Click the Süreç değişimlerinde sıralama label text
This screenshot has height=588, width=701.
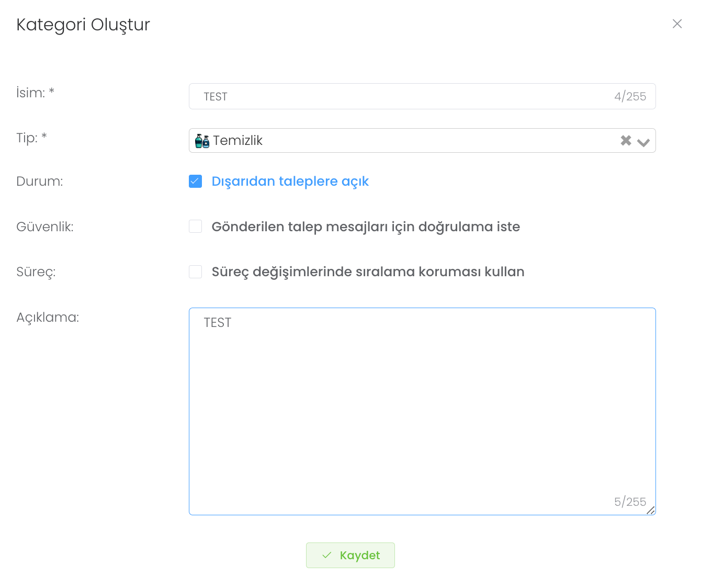point(368,272)
